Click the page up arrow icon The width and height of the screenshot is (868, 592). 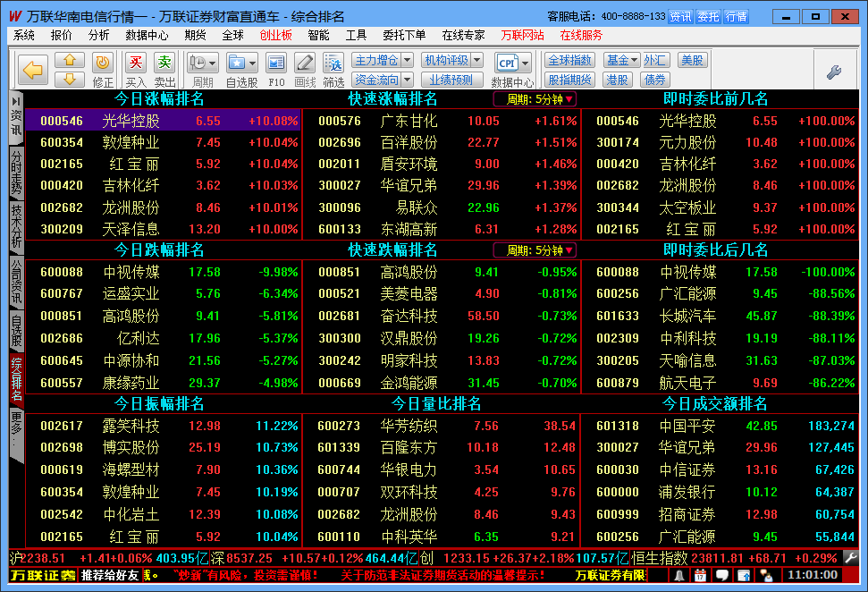[x=70, y=60]
